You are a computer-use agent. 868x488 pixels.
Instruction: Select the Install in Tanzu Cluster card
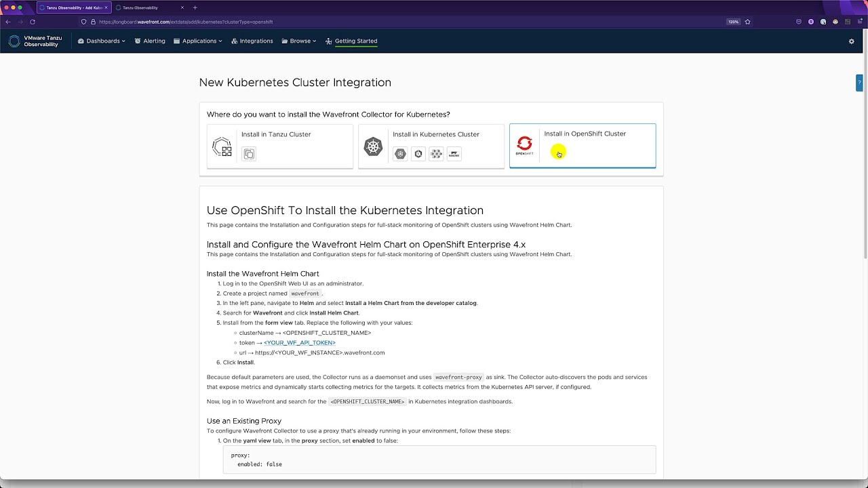pos(280,146)
